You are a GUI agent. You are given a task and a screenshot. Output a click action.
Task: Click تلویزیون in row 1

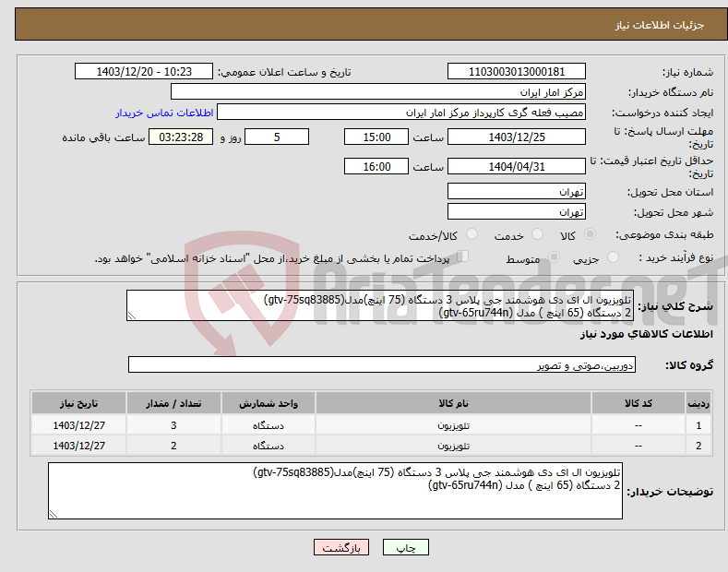454,425
